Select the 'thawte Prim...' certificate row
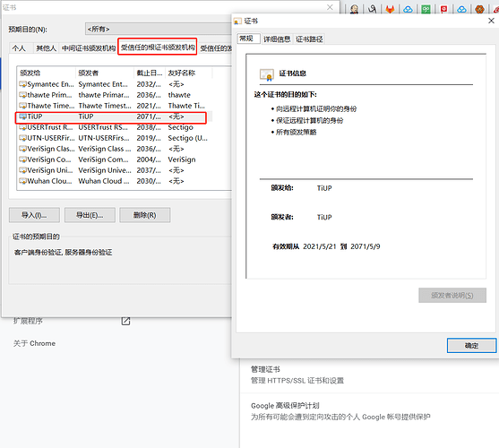Image resolution: width=499 pixels, height=448 pixels. 115,95
